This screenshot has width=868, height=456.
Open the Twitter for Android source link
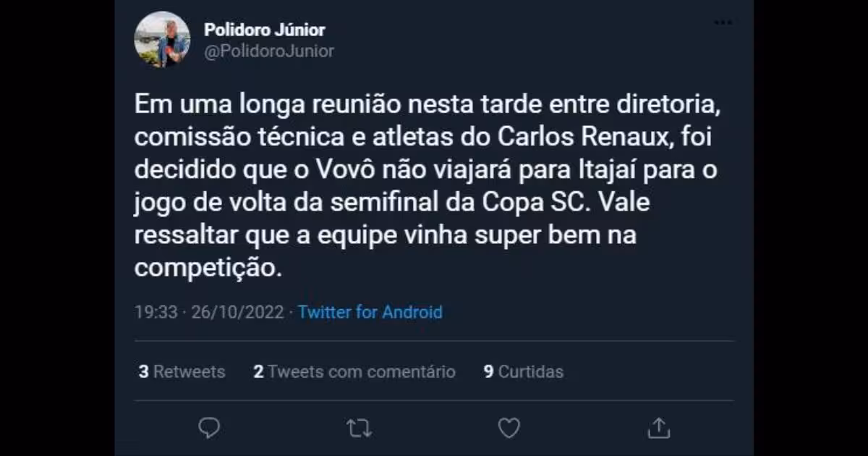(x=370, y=313)
